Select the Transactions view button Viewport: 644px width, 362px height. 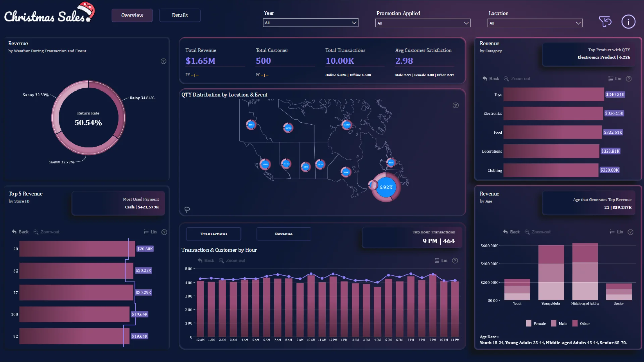(214, 234)
